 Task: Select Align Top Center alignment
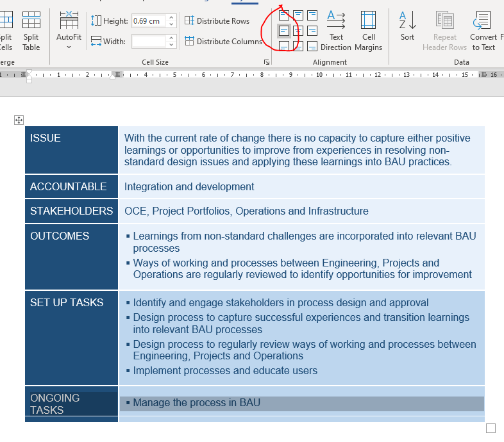298,15
